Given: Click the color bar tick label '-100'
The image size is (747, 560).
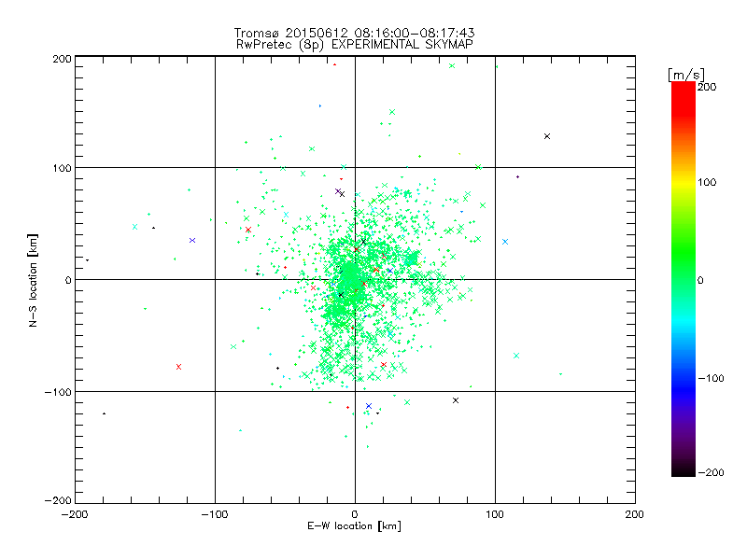Looking at the screenshot, I should click(711, 378).
